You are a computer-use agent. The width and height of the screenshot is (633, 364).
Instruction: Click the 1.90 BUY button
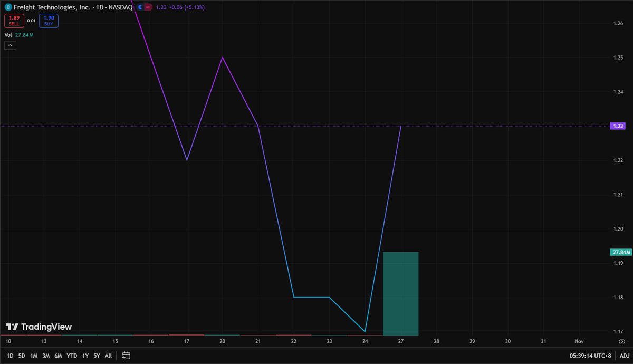pos(49,21)
